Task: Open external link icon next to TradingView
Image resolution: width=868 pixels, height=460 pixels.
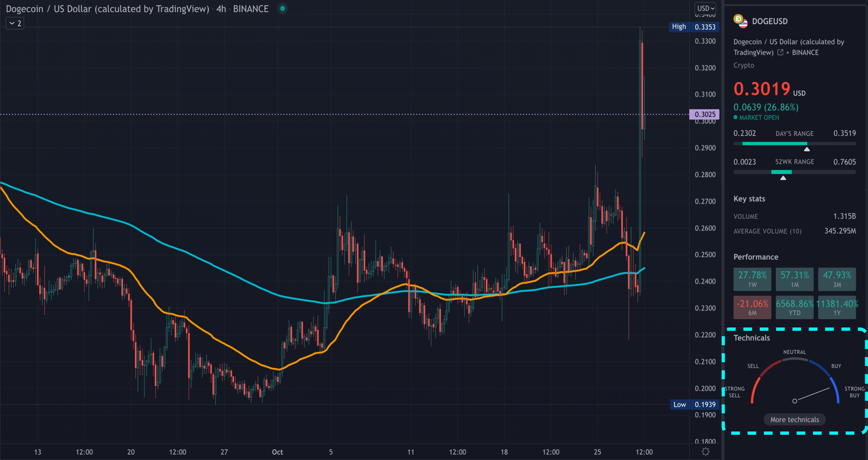Action: point(780,52)
